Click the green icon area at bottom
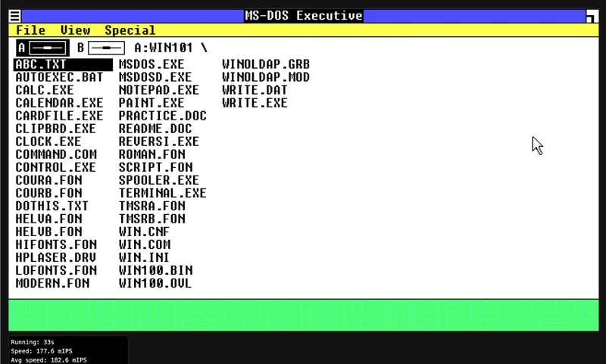606x364 pixels. (303, 315)
